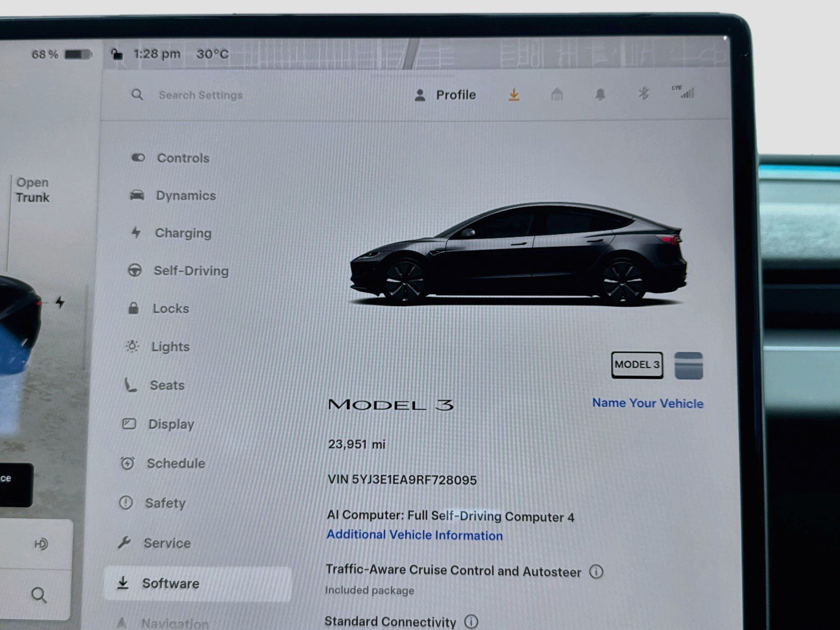
Task: Open Bluetooth settings icon
Action: [643, 93]
